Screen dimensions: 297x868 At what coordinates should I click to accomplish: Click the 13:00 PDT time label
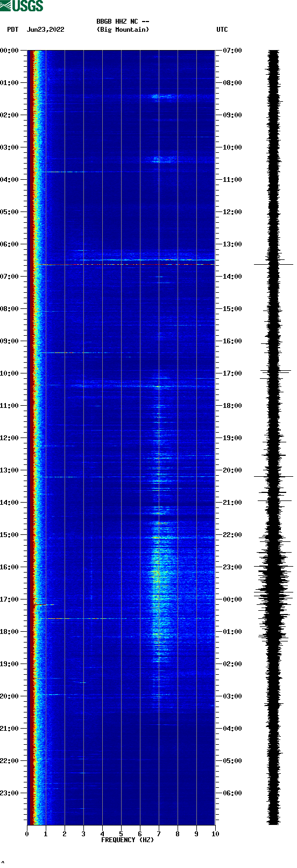[10, 470]
